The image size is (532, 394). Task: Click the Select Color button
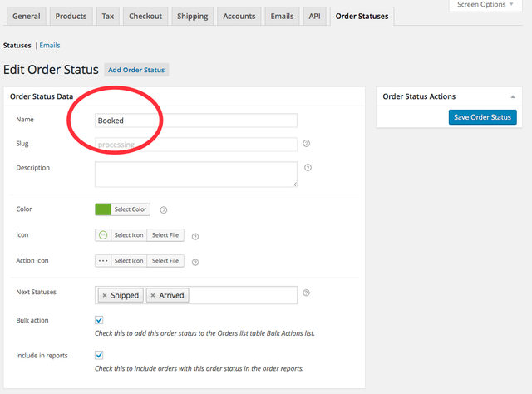point(131,209)
